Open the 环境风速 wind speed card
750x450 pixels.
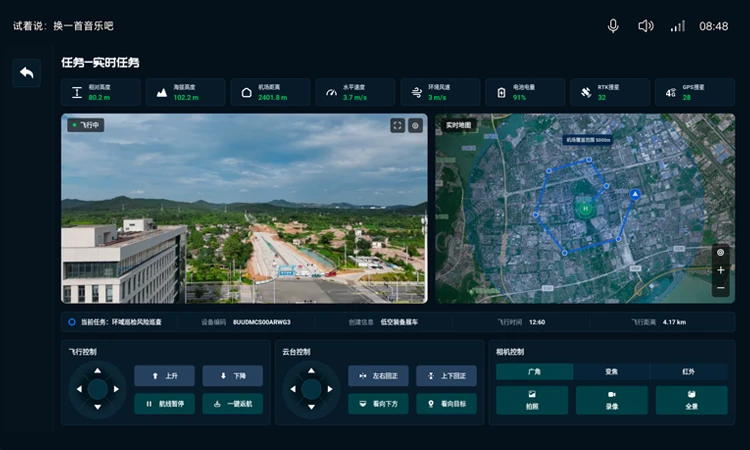(x=440, y=92)
